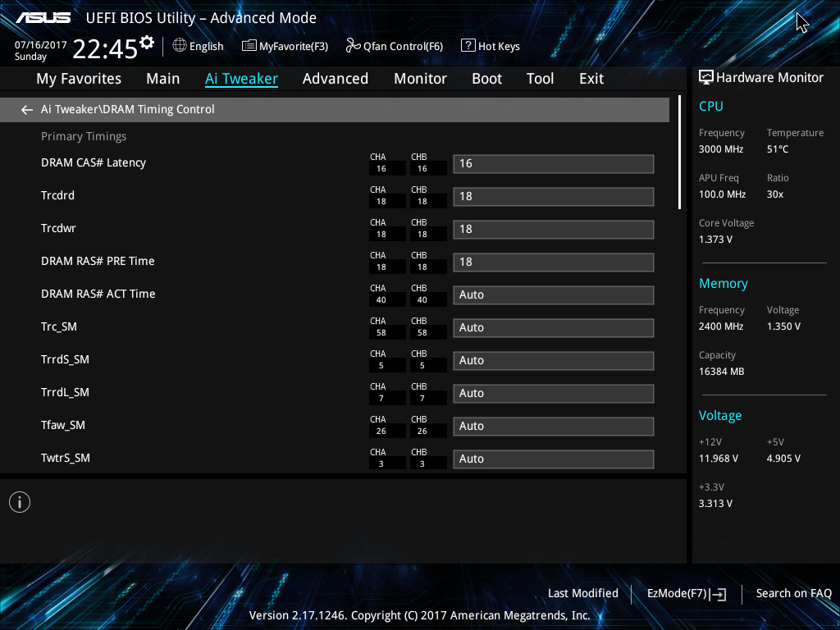Go to the Boot tab

tap(486, 79)
